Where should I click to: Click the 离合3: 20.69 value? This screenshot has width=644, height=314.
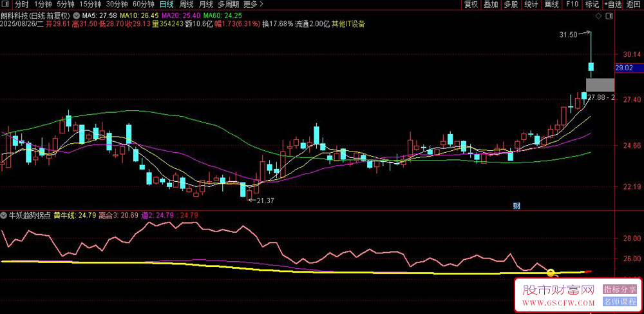point(118,215)
